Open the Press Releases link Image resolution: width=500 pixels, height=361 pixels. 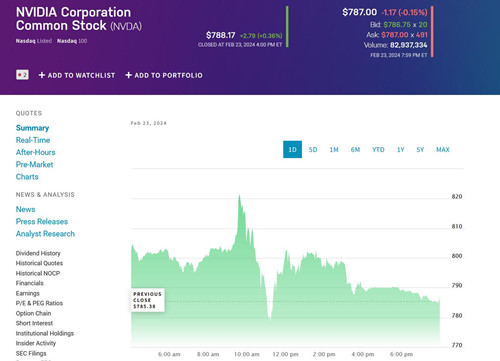[x=42, y=222]
